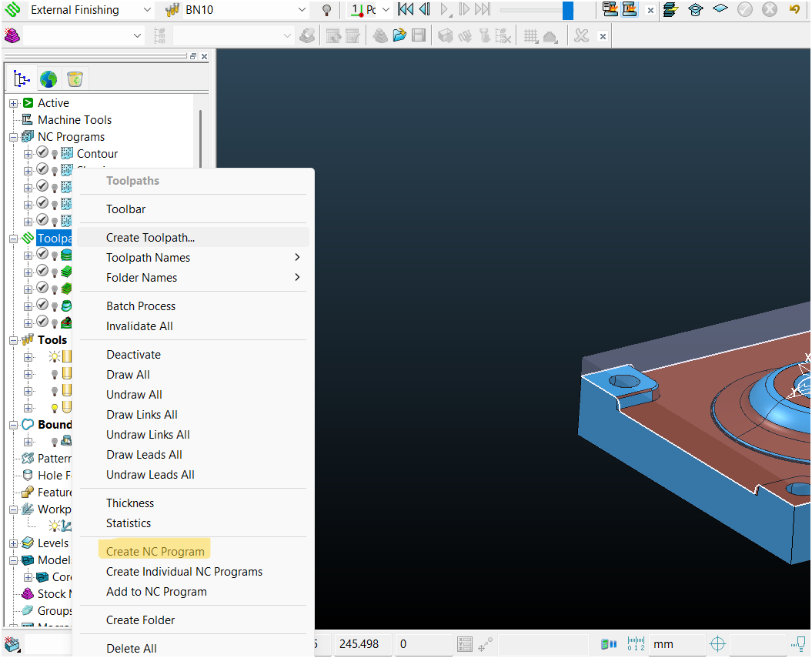Screen dimensions: 812x658
Task: Choose Create Toolpath... from context menu
Action: point(192,238)
